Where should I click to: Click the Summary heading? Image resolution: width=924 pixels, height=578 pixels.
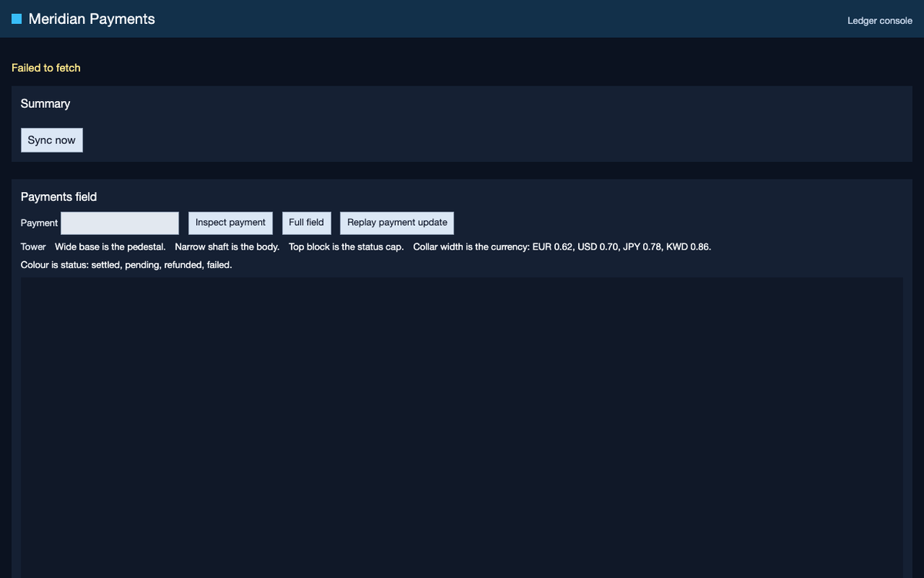(x=45, y=103)
